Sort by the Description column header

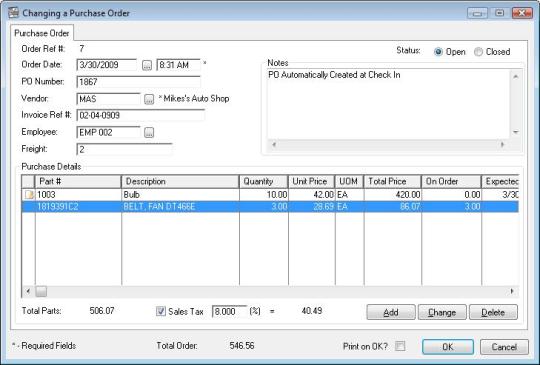click(x=180, y=181)
